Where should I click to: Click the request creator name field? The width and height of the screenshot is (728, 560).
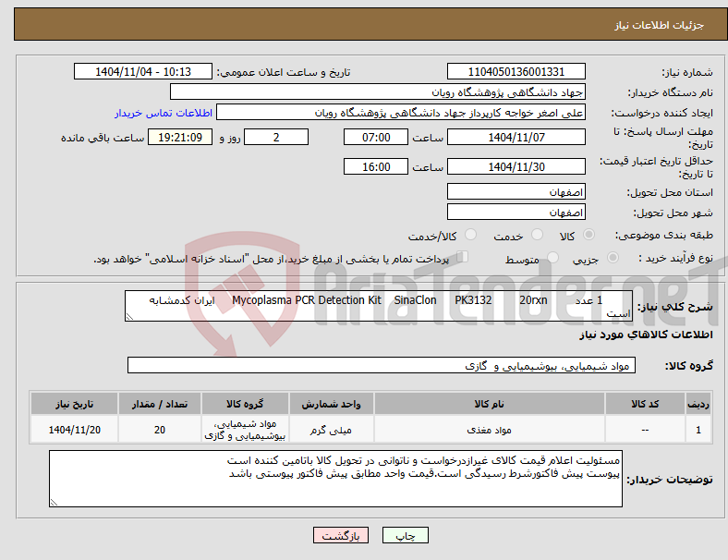401,113
